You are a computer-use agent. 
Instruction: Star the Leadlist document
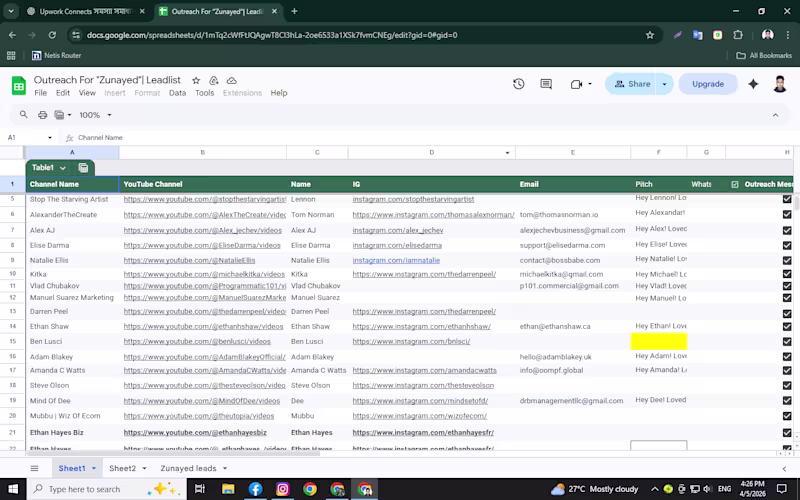coord(196,80)
